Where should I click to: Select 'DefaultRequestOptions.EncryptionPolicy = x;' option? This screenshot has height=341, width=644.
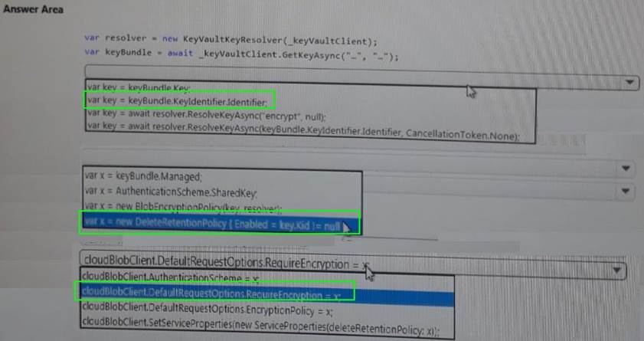point(208,310)
